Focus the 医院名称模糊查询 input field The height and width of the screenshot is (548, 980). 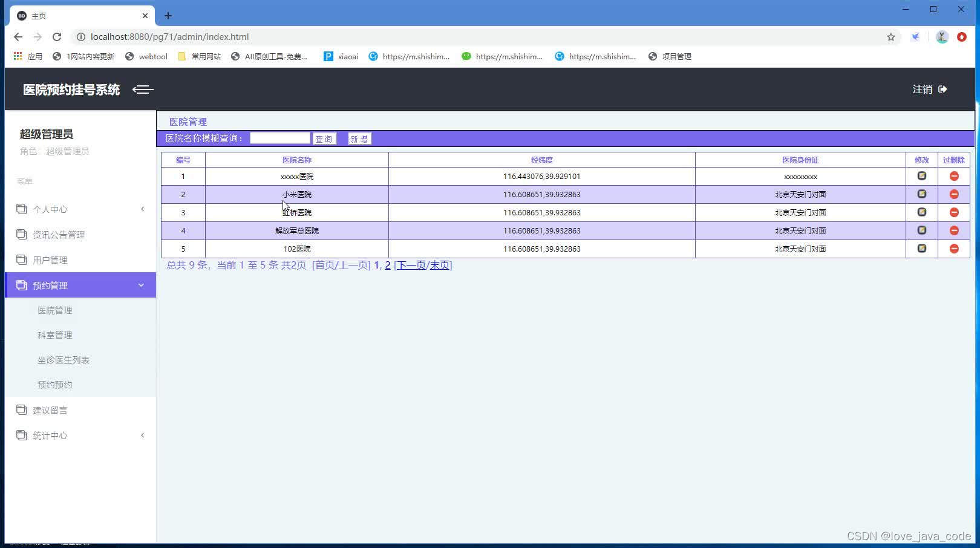pyautogui.click(x=279, y=138)
